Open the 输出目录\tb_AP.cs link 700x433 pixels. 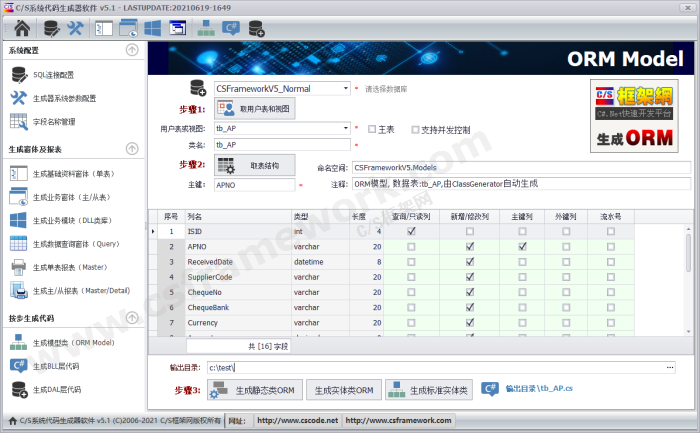coord(539,388)
